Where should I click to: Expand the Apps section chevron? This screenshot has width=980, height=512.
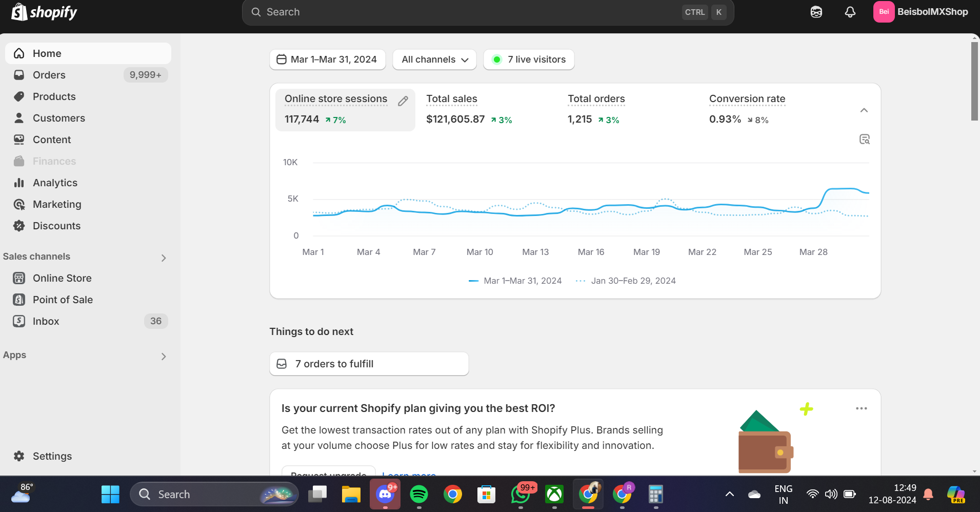(x=164, y=357)
